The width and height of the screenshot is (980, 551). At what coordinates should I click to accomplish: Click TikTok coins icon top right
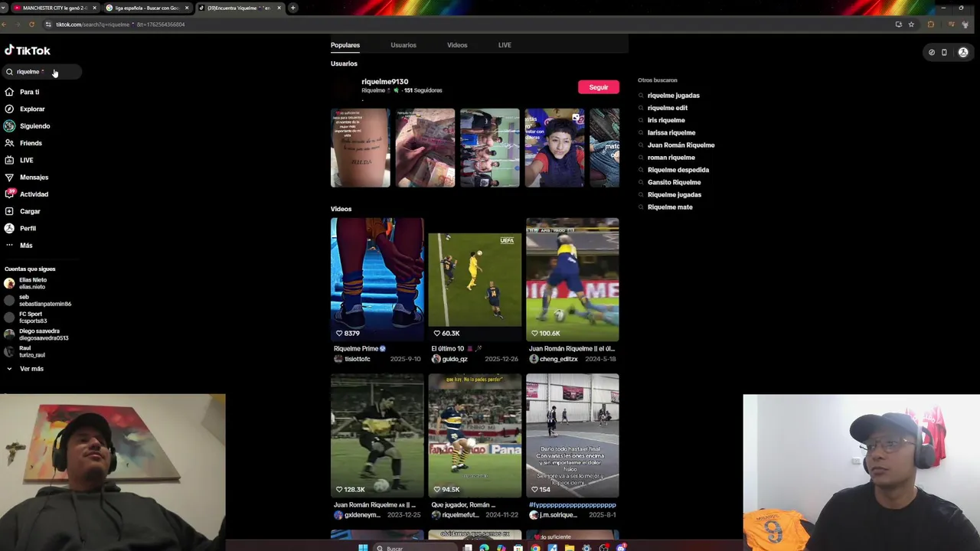point(932,53)
